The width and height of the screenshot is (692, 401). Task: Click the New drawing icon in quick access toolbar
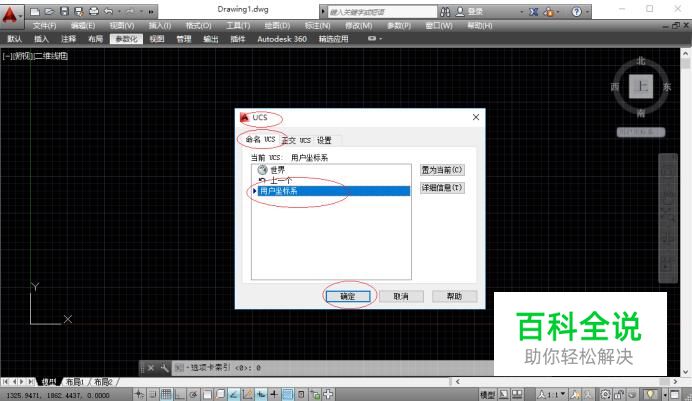click(35, 11)
